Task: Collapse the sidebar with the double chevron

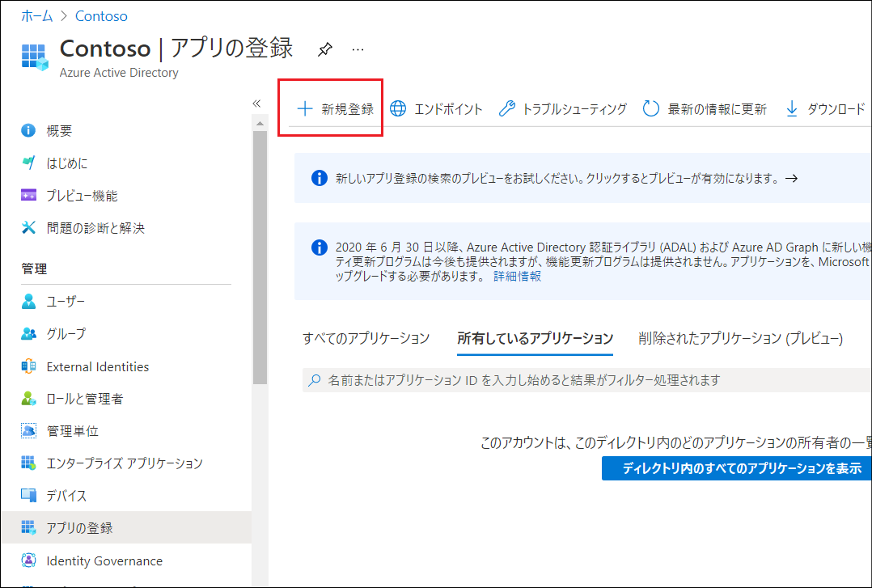Action: pos(256,104)
